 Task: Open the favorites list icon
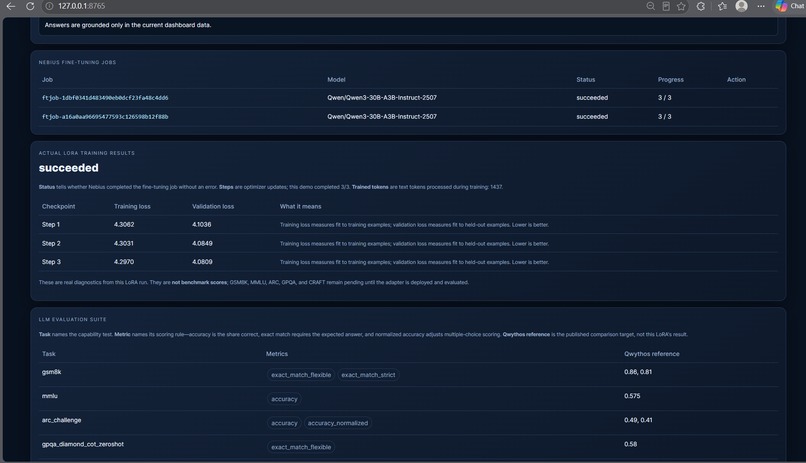pyautogui.click(x=722, y=6)
